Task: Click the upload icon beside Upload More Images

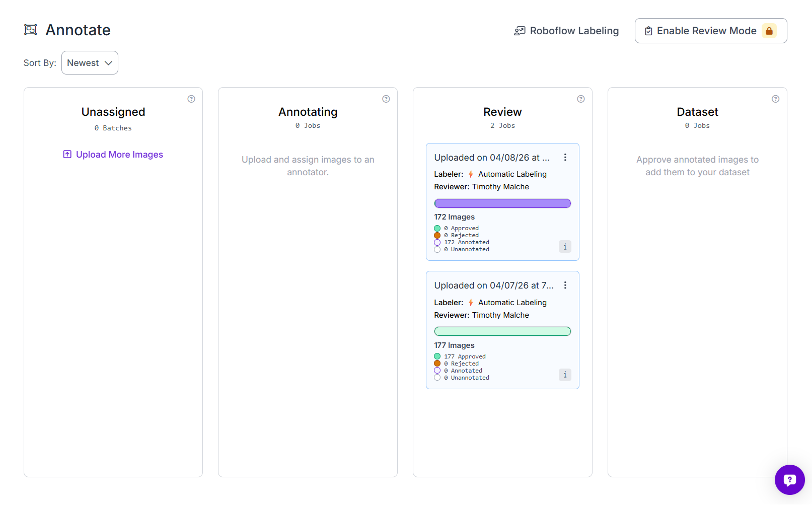Action: (x=67, y=154)
